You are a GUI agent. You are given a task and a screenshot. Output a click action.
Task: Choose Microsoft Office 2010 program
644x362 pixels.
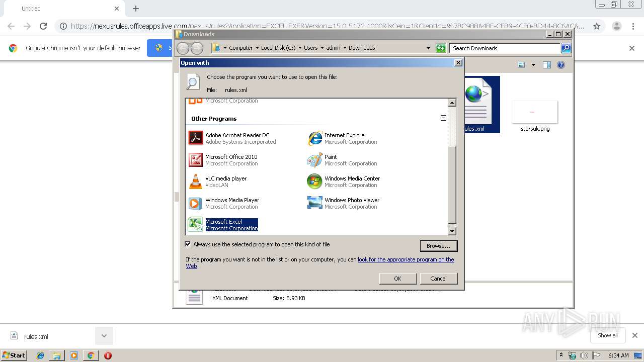pos(223,160)
